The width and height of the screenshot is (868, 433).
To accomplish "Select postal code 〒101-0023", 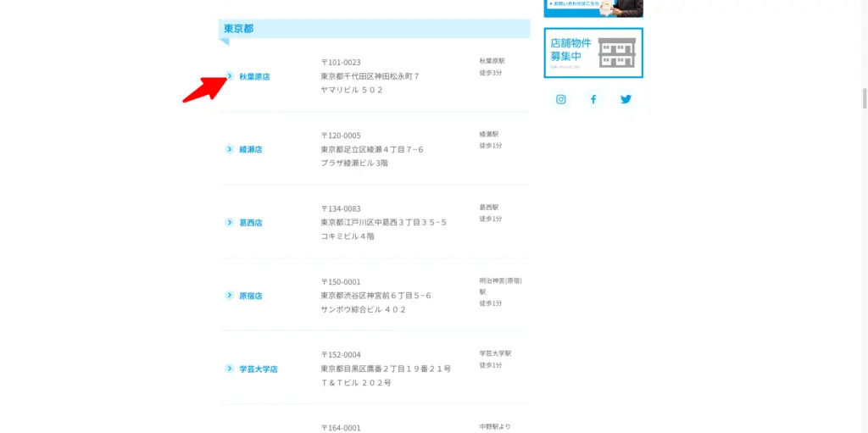I will (341, 63).
